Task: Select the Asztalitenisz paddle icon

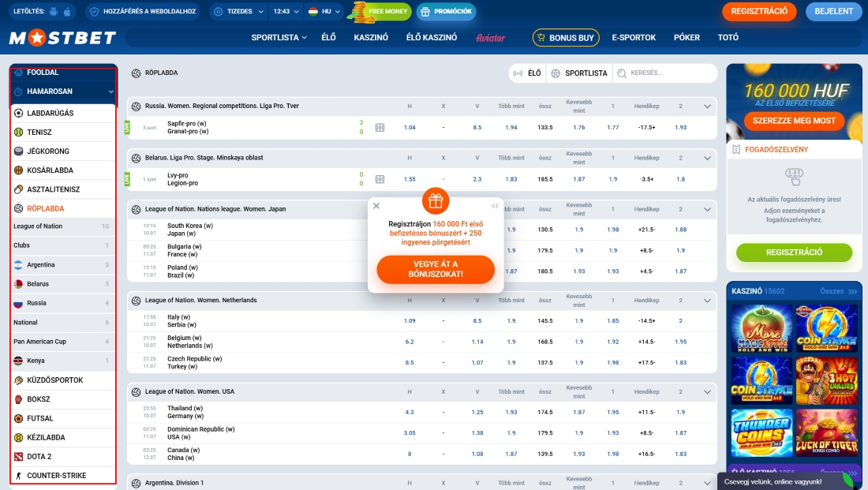Action: point(18,189)
